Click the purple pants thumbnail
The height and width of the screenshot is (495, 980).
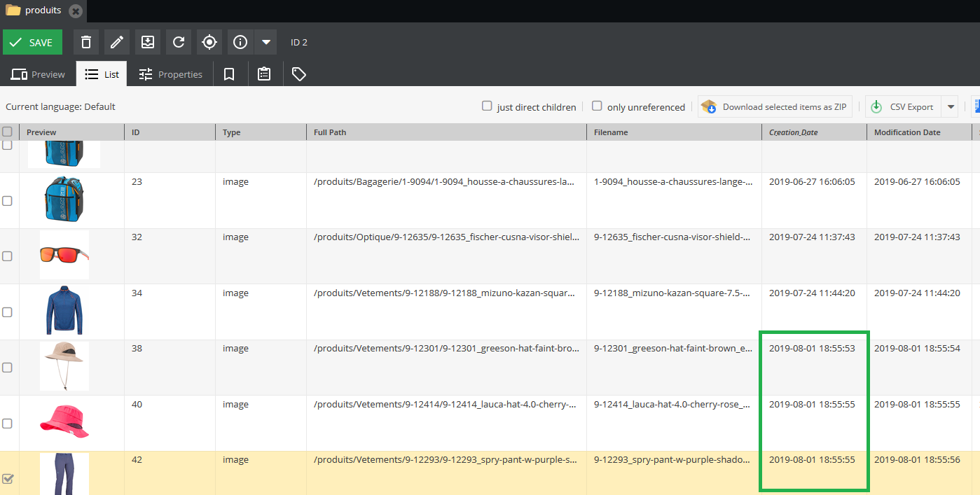(64, 474)
